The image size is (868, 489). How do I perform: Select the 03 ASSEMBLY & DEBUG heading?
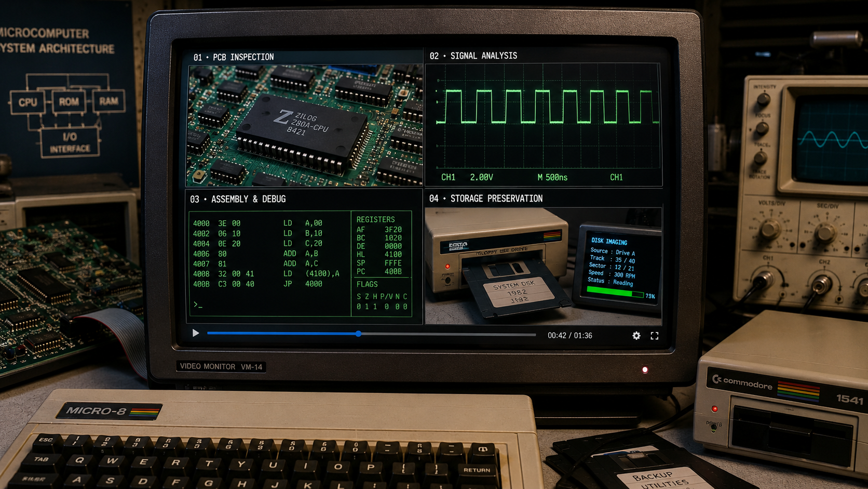tap(238, 199)
